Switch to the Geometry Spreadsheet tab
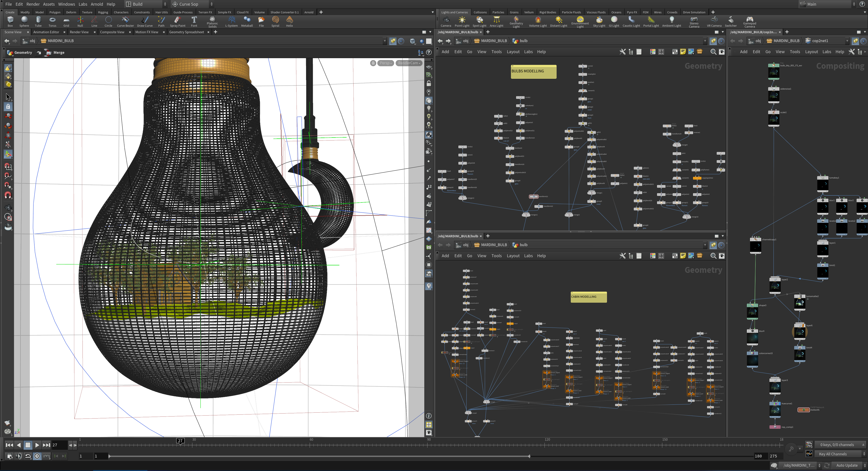 [x=186, y=32]
